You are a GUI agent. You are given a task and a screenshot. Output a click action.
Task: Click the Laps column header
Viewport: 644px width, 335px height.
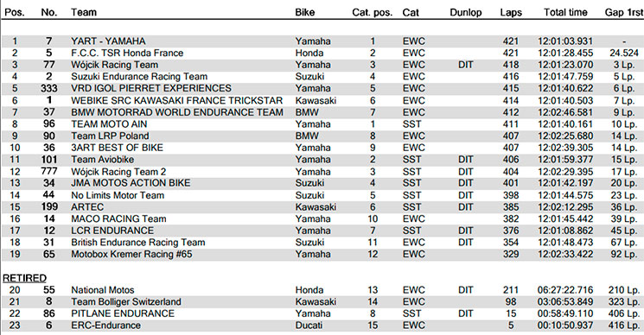click(x=511, y=12)
